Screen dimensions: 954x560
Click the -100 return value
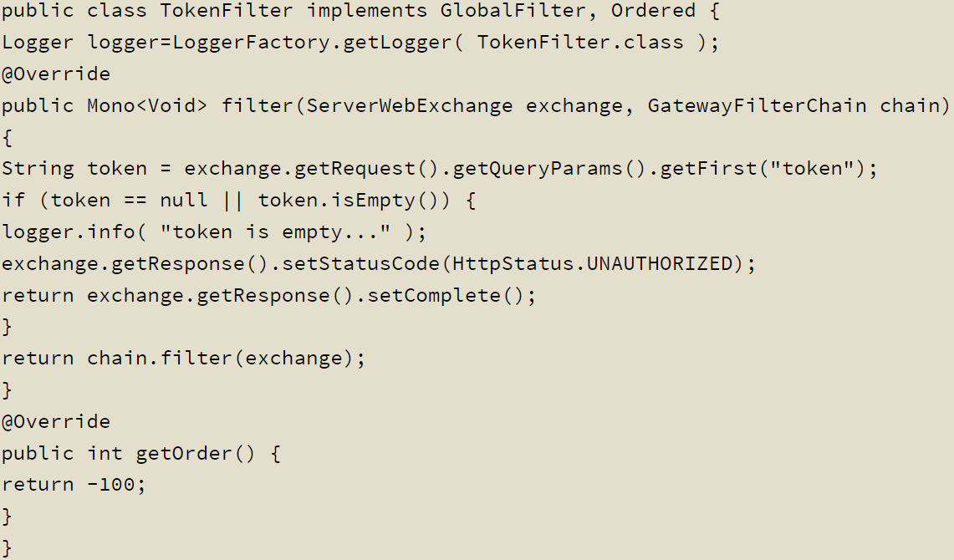click(x=110, y=485)
